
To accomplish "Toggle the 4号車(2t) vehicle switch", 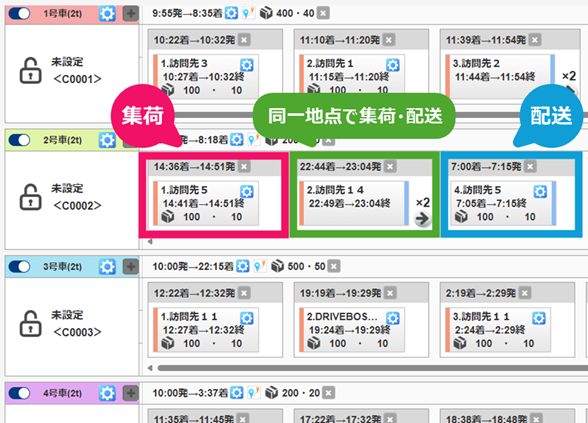I will point(19,393).
